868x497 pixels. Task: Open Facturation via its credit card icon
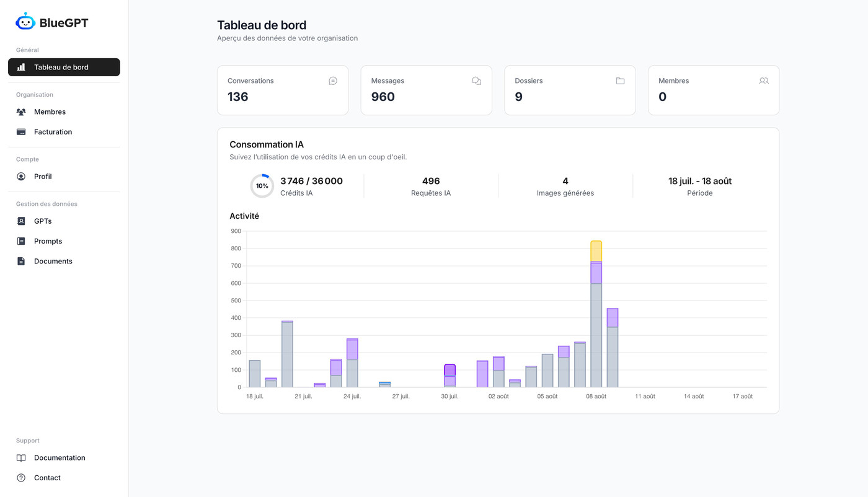pyautogui.click(x=22, y=131)
